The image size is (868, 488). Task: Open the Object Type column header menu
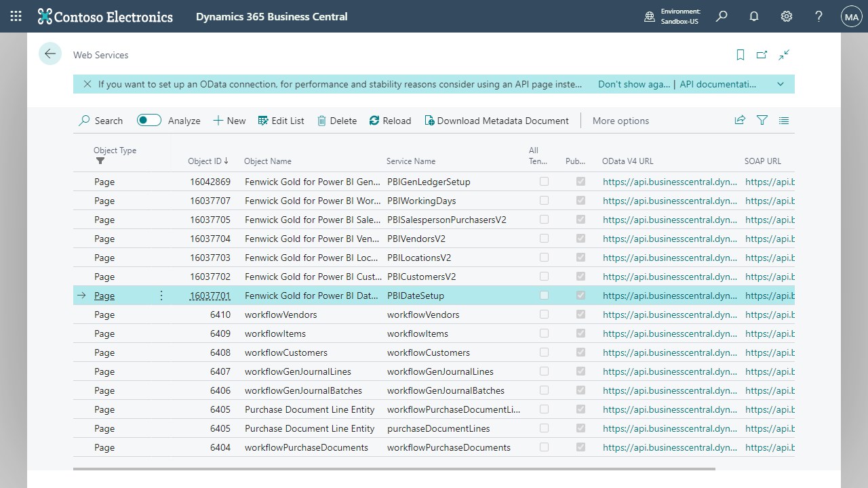[115, 150]
